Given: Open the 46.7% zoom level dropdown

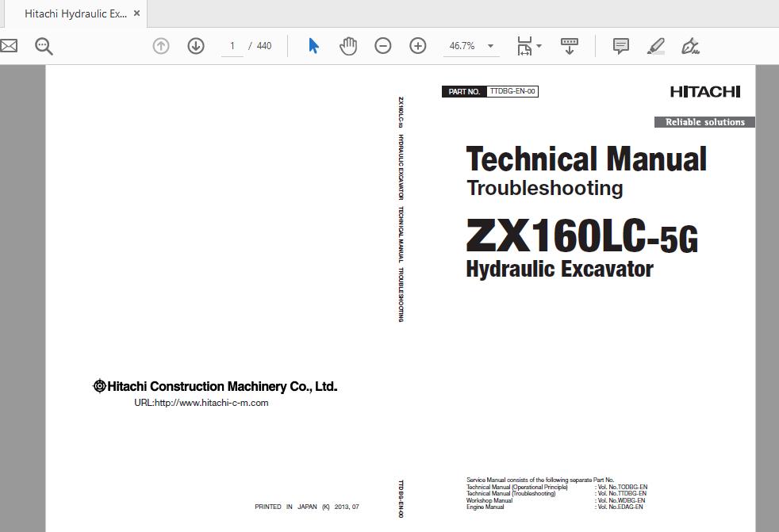Looking at the screenshot, I should [x=471, y=46].
